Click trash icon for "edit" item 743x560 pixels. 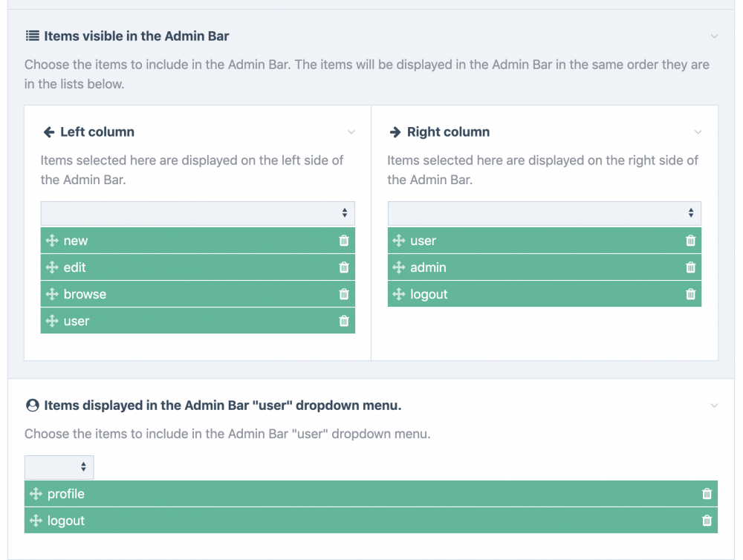coord(344,267)
